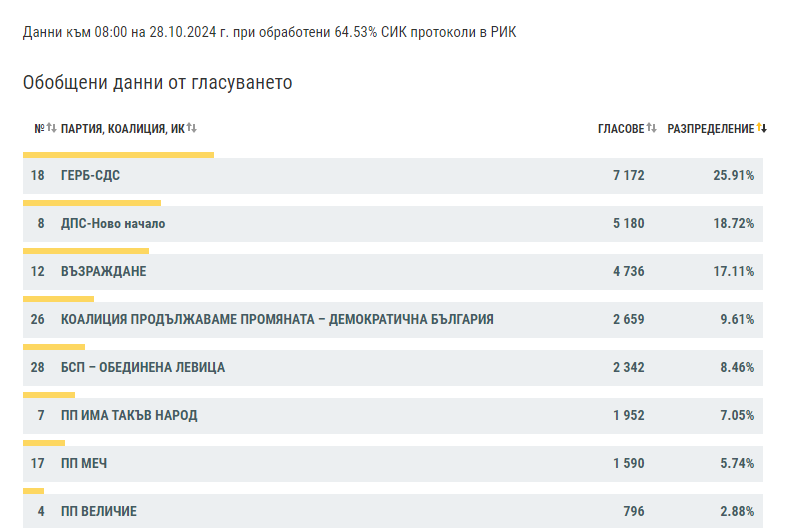This screenshot has width=785, height=528.
Task: Select the ПП ВЕЛИЧИЕ row
Action: 393,511
